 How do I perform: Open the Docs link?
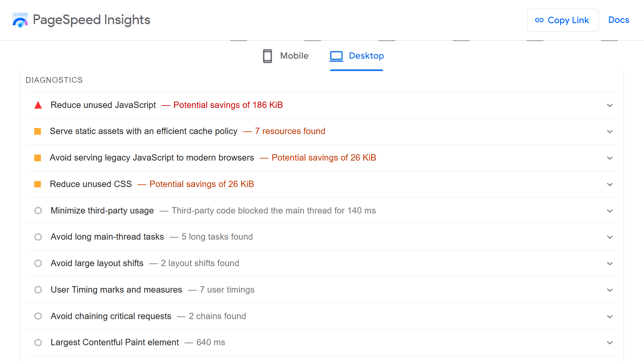[619, 20]
